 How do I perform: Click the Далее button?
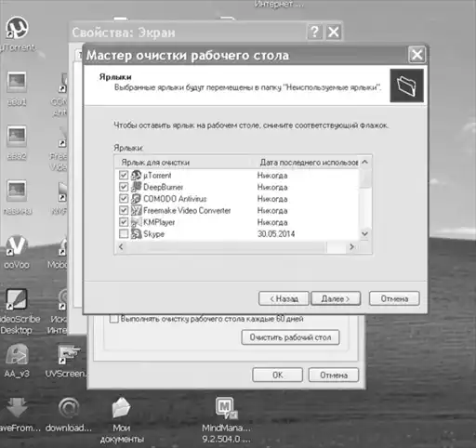pos(336,299)
